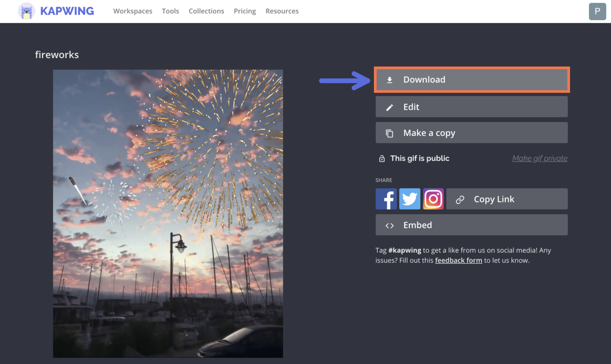
Task: Open the profile avatar in top right
Action: point(597,11)
